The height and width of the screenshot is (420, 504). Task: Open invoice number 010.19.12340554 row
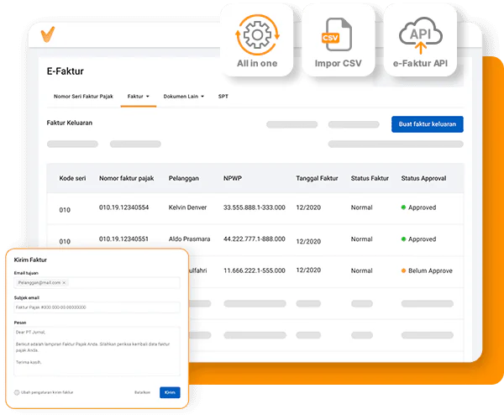(x=255, y=208)
